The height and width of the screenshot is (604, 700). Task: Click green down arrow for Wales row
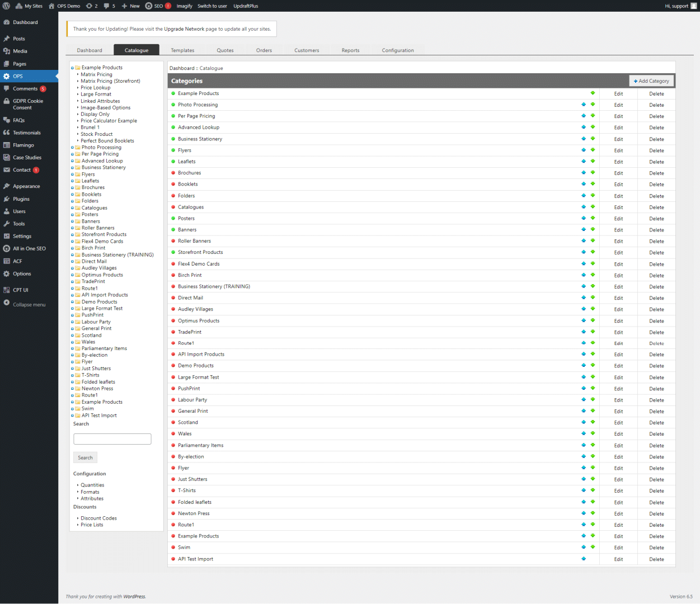593,433
